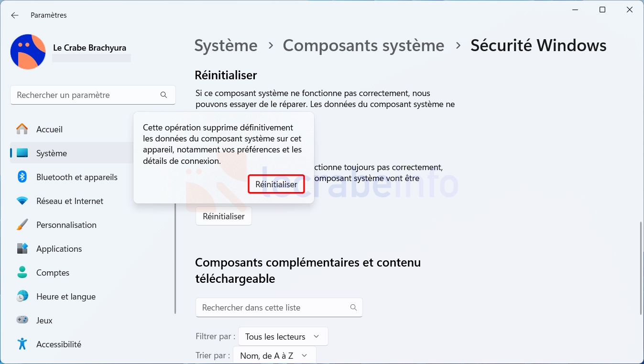Click the back arrow icon
This screenshot has height=364, width=644.
point(15,15)
